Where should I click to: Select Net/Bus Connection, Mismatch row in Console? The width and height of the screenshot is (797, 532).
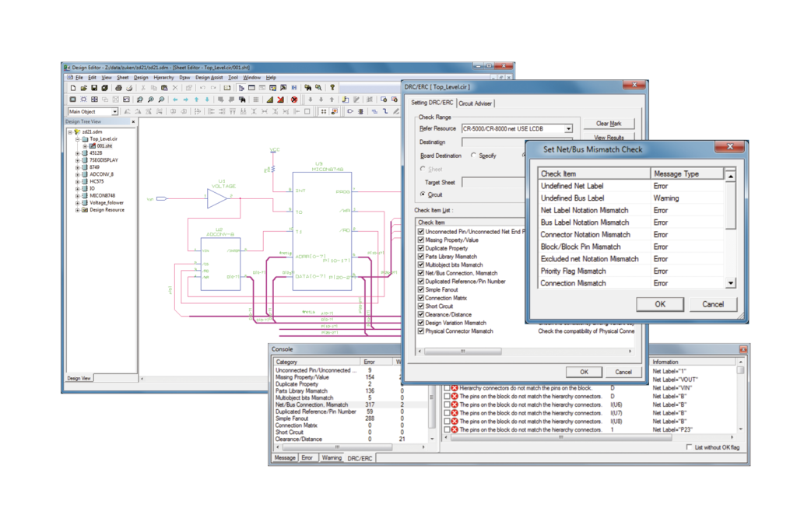[311, 404]
